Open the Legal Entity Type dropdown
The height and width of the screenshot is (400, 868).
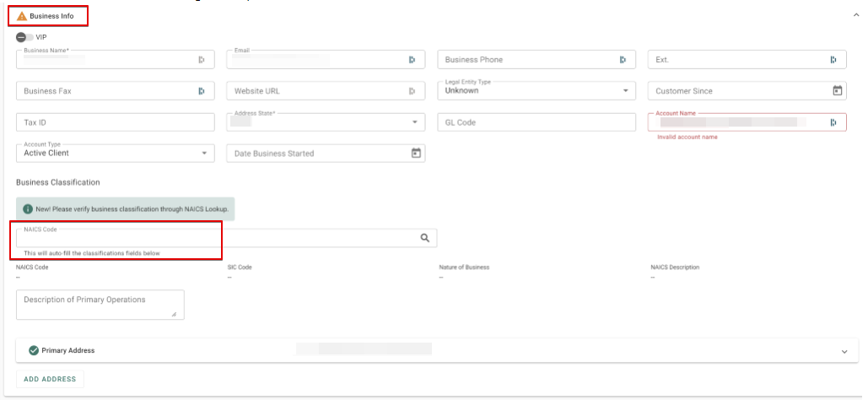coord(625,91)
